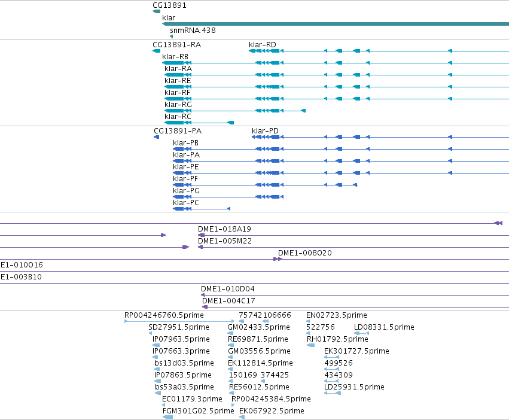Select the E1-003B10 clone label

click(x=21, y=277)
